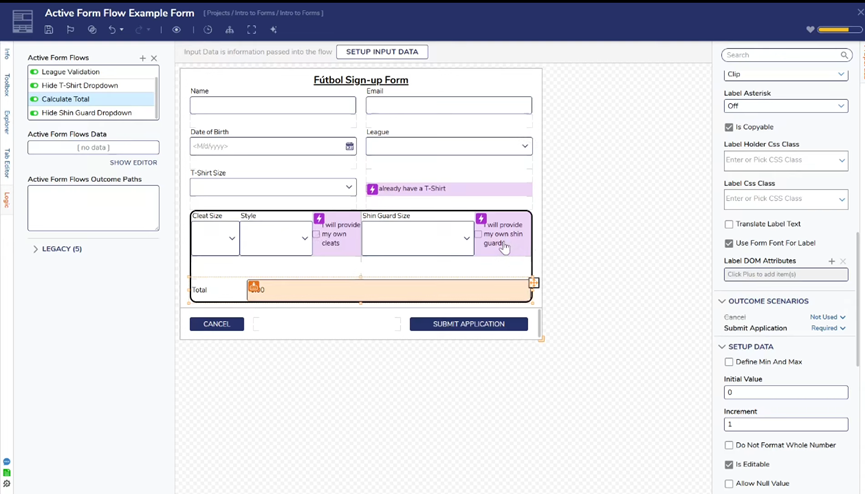Open history with the clock icon
The height and width of the screenshot is (494, 865).
pos(208,30)
